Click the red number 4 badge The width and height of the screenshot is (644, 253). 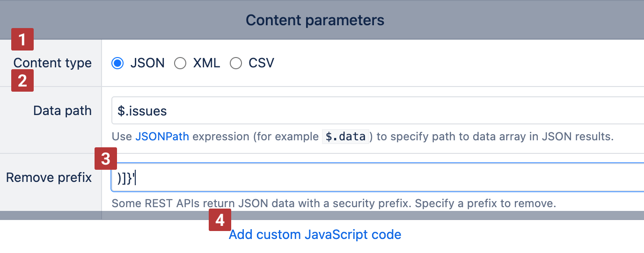220,220
